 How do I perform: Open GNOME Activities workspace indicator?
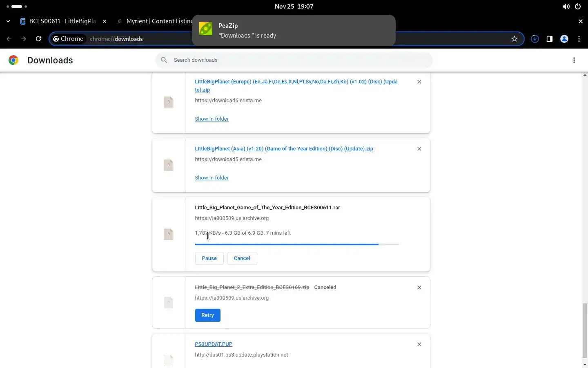[17, 7]
